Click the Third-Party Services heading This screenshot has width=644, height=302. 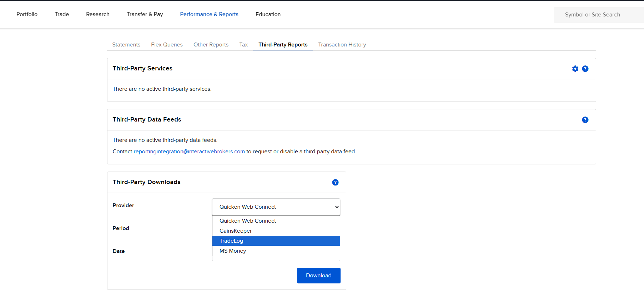[142, 68]
